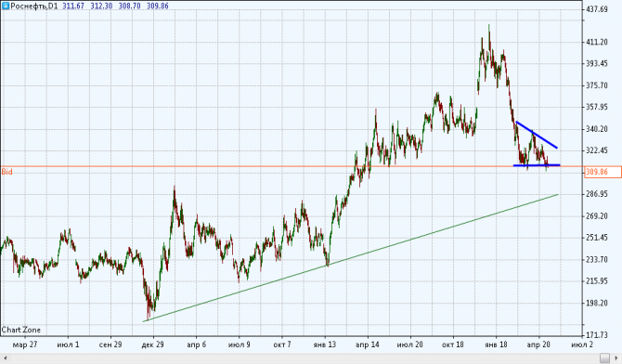Click the апр 14 date label
The image size is (622, 364).
click(368, 344)
